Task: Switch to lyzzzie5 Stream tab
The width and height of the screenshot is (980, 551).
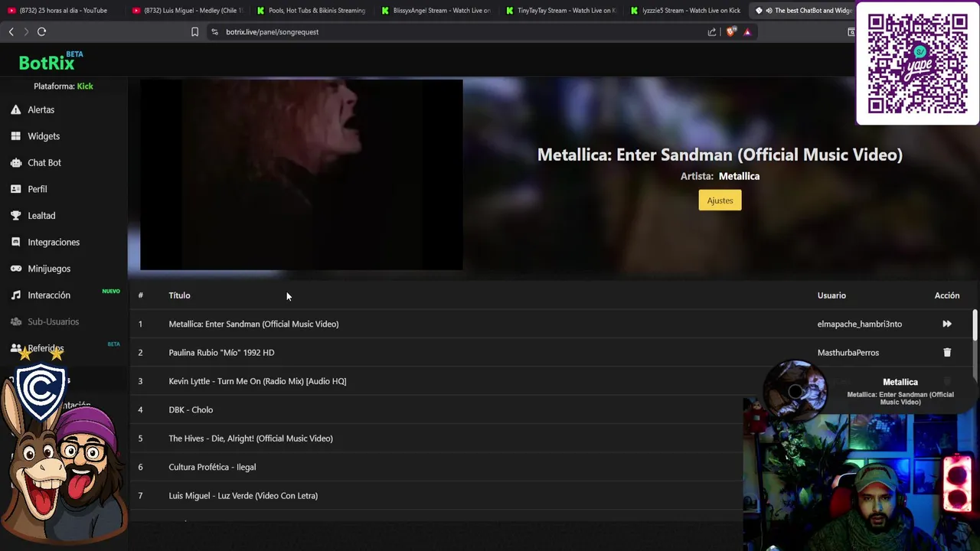Action: [685, 11]
